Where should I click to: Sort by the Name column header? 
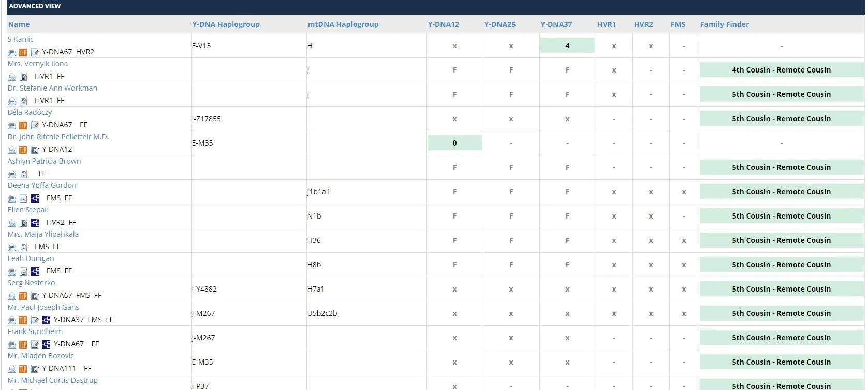[19, 24]
